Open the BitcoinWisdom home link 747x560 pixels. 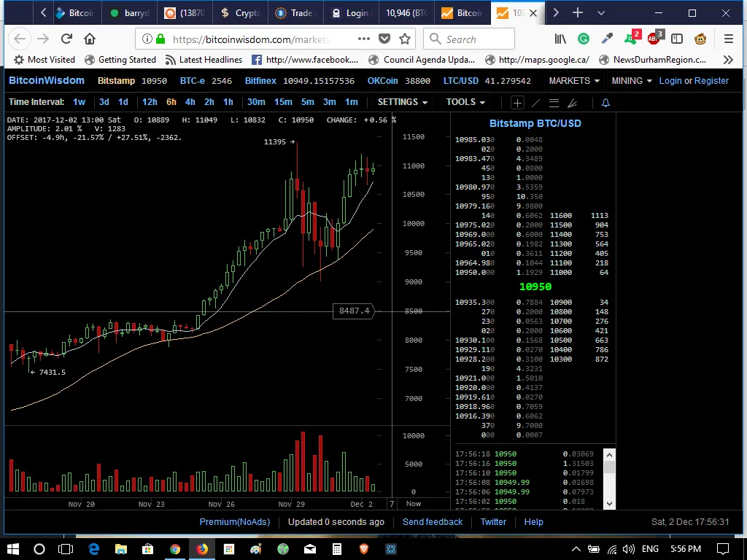(47, 80)
